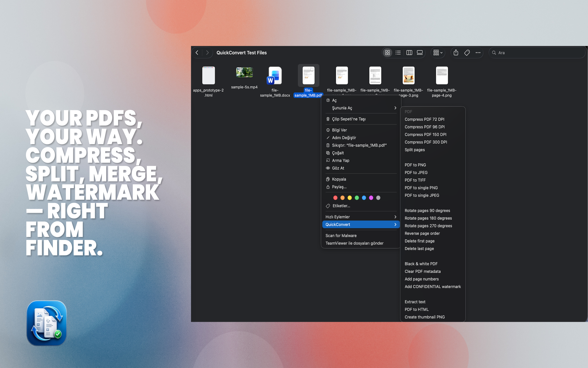
Task: Switch to icon view
Action: (388, 53)
